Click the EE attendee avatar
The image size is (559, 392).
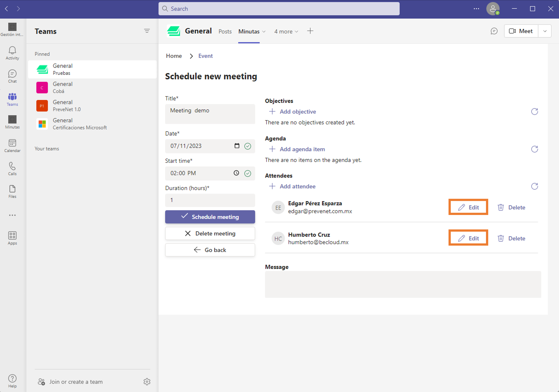coord(278,208)
